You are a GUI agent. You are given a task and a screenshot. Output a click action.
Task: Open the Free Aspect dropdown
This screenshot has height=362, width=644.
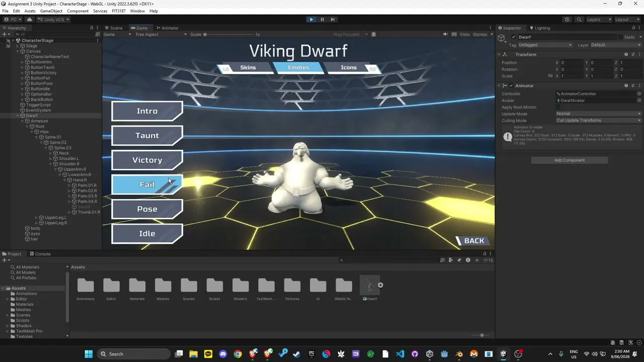tap(160, 35)
